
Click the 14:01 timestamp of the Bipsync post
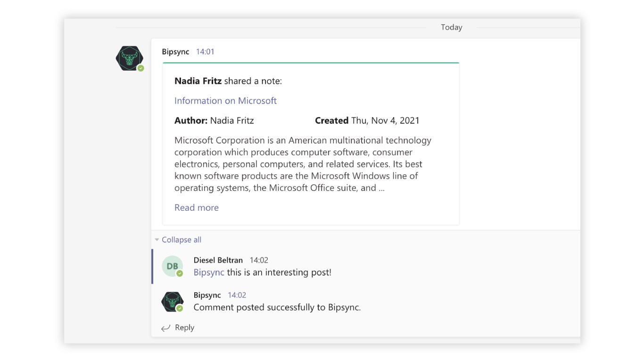(205, 52)
